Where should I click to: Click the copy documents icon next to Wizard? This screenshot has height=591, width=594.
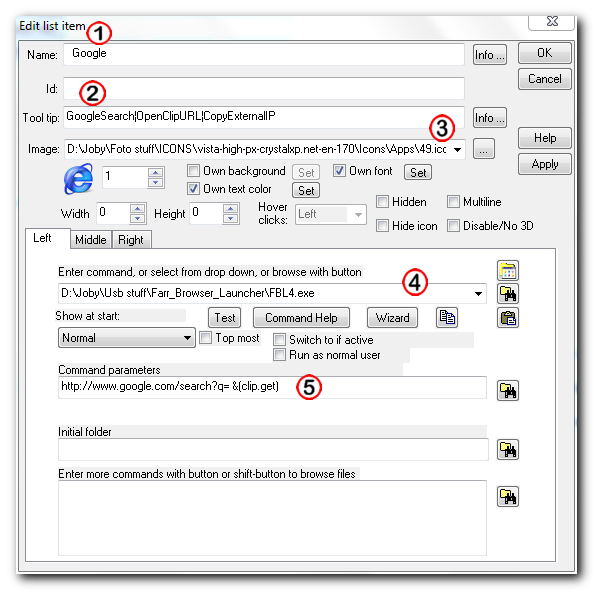[x=447, y=317]
